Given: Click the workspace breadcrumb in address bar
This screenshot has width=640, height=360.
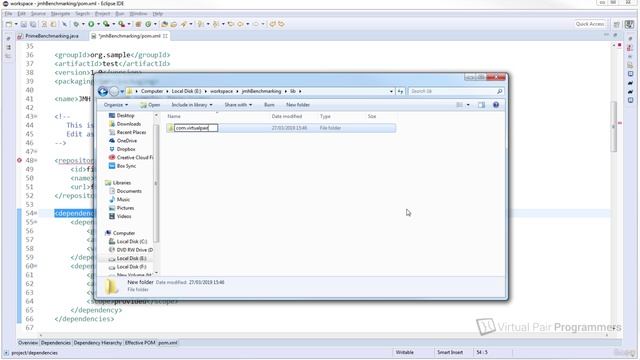Looking at the screenshot, I should pyautogui.click(x=221, y=91).
